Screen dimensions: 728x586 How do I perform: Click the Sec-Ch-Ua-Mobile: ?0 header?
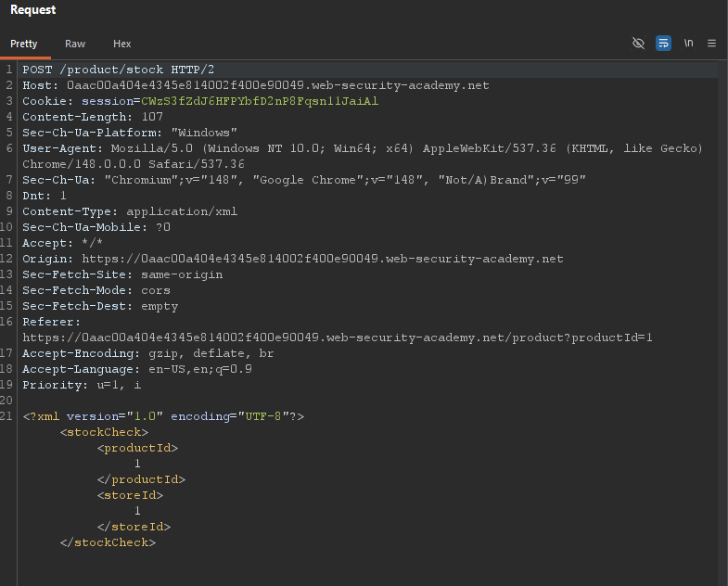click(x=96, y=227)
